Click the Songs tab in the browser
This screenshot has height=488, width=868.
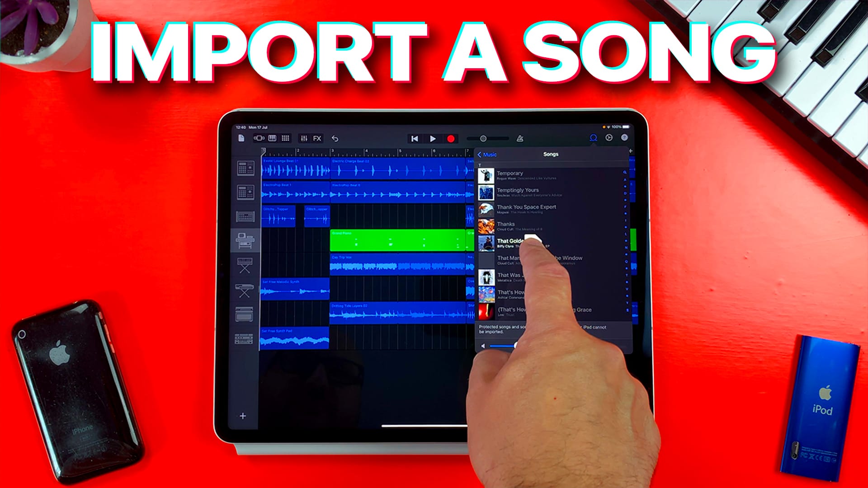pyautogui.click(x=549, y=154)
